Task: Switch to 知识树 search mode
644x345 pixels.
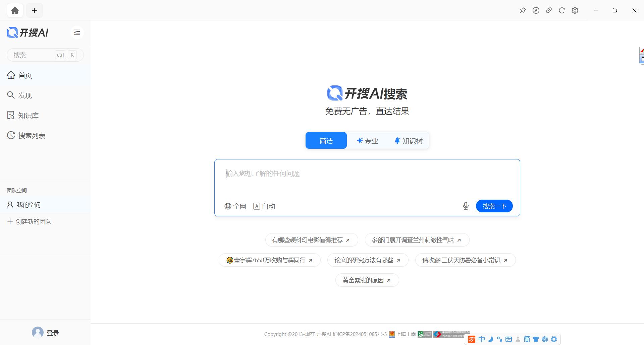Action: (x=408, y=141)
